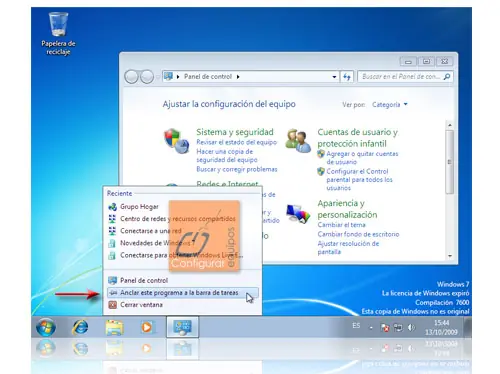Show hidden tray icons arrow

point(371,328)
